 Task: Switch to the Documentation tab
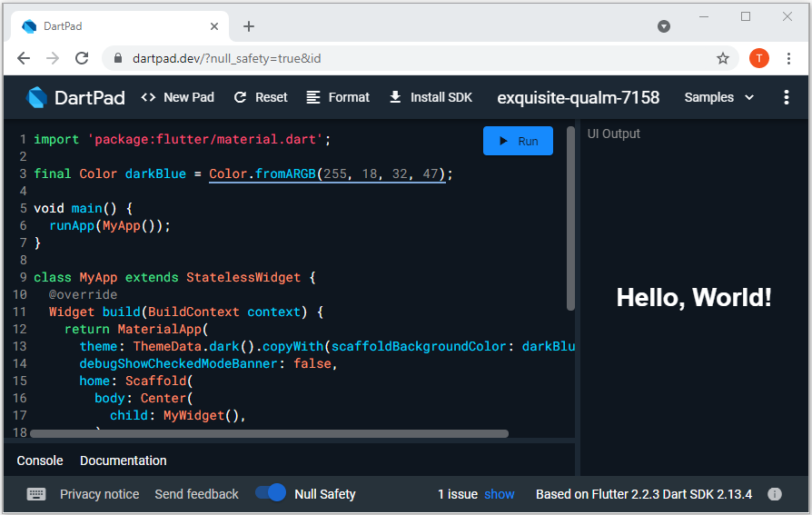coord(124,461)
